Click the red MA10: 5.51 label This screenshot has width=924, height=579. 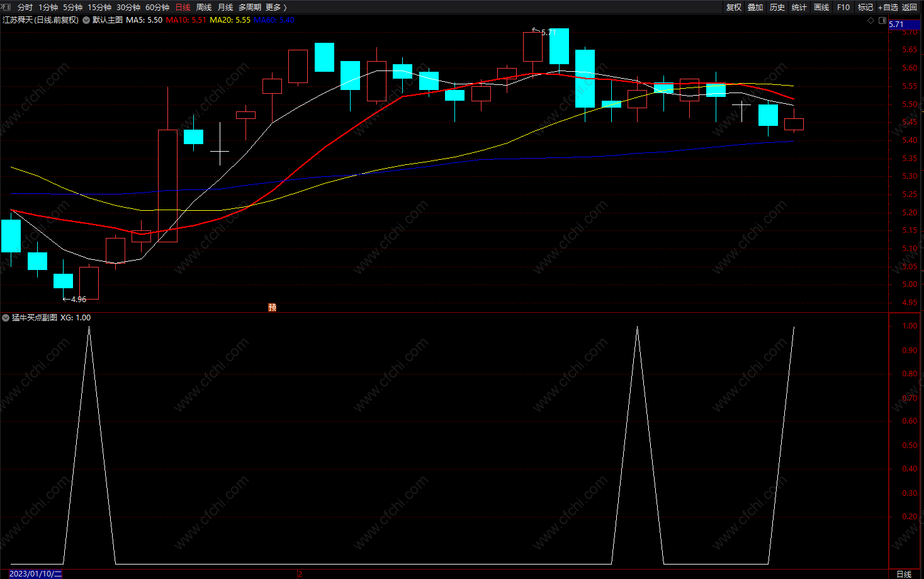186,20
